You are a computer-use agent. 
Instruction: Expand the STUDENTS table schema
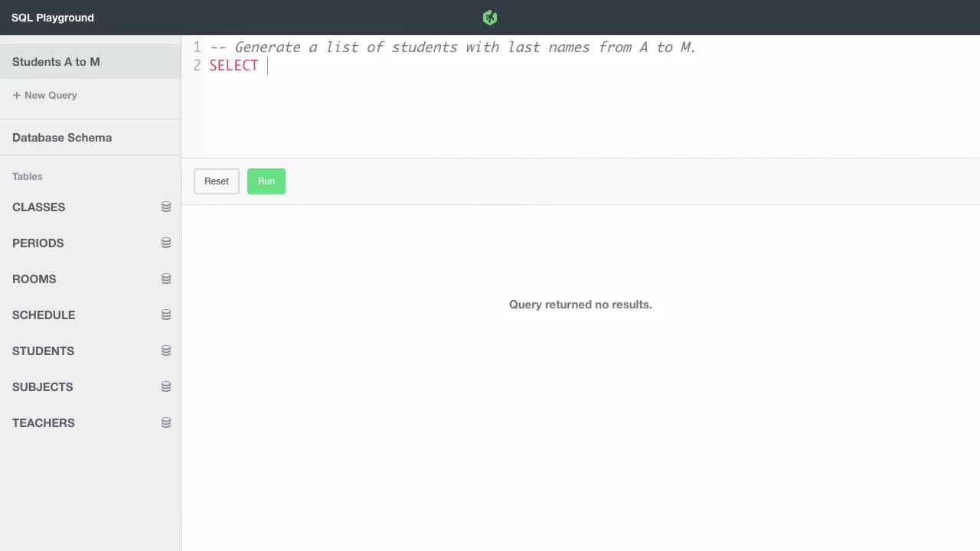click(43, 350)
